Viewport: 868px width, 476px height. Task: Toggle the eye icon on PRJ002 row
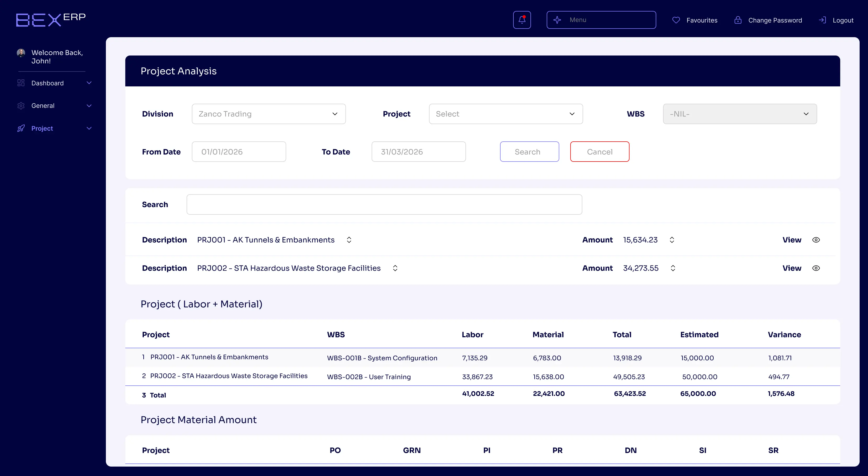(x=816, y=268)
